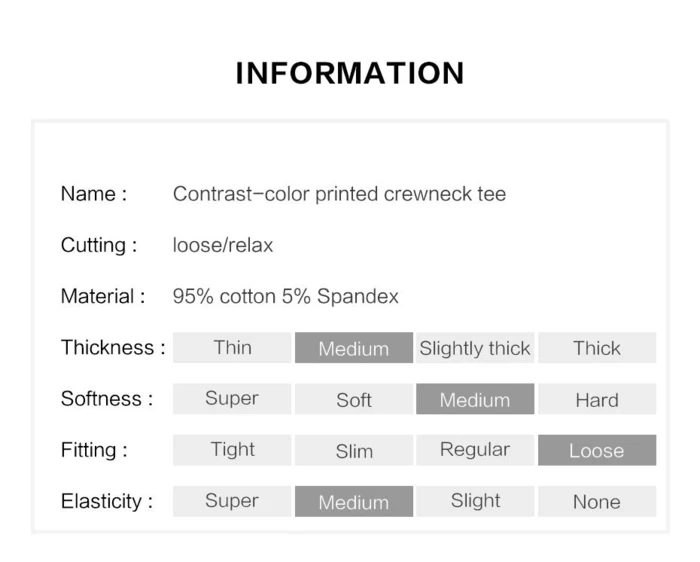Pick Regular fitting option
The width and height of the screenshot is (700, 562).
(x=475, y=450)
